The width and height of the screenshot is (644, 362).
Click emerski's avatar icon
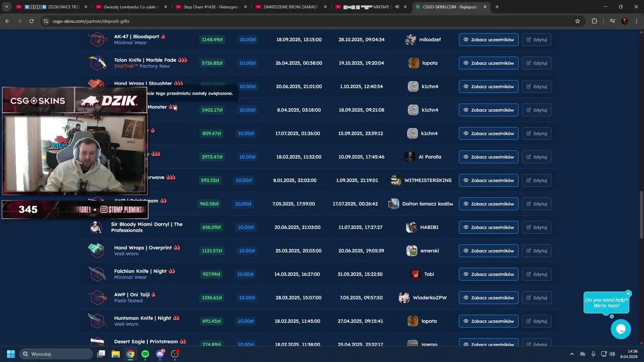(412, 250)
